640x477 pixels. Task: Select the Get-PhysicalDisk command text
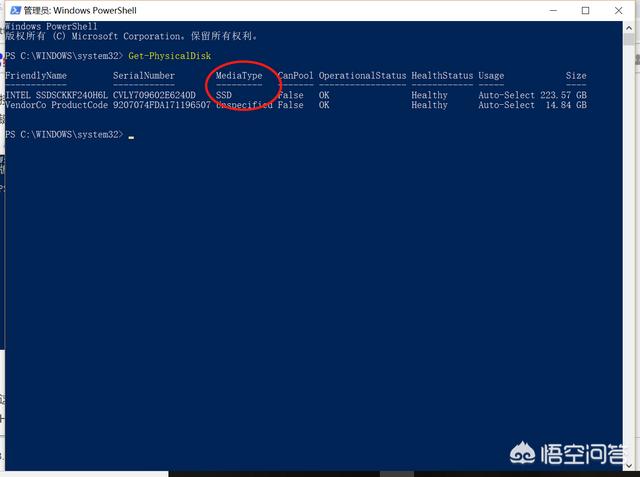coord(169,56)
